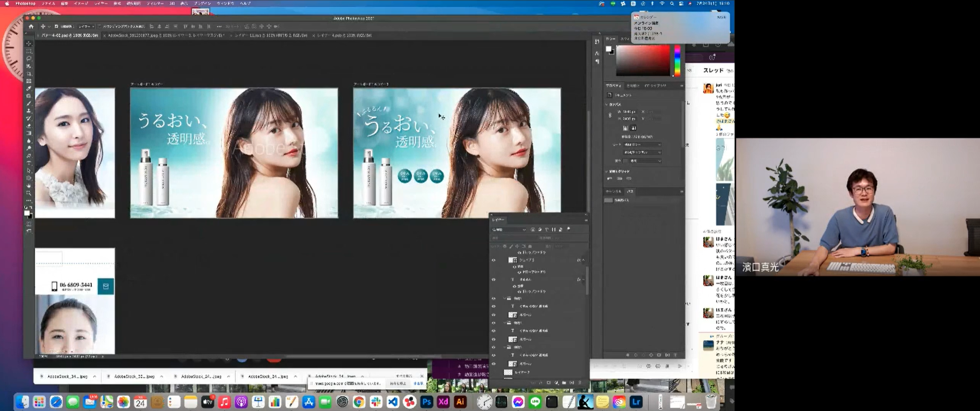Image resolution: width=980 pixels, height=411 pixels.
Task: Select the Hand tool
Action: point(29,186)
